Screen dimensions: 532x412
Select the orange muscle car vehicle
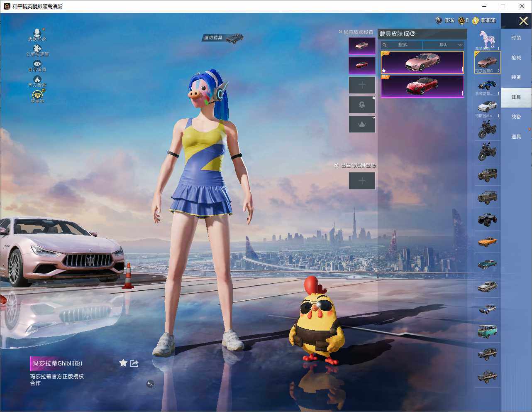(x=488, y=242)
